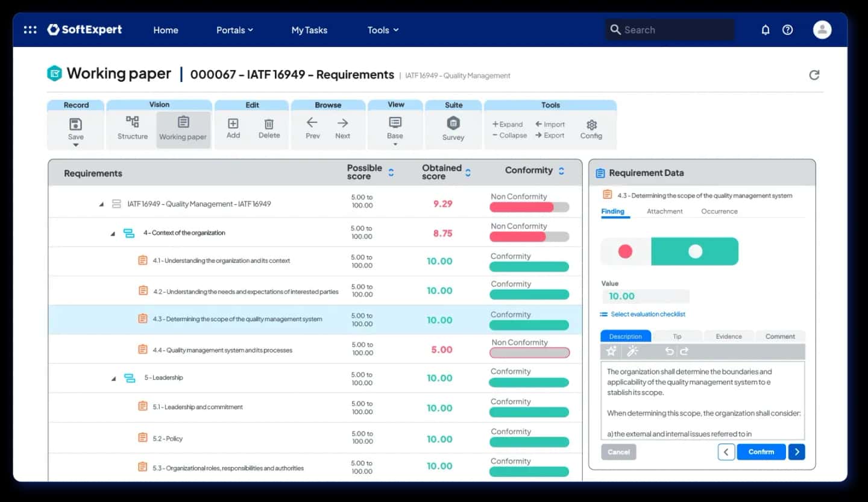Switch to Structure vision view
Screen dimensions: 868x502
coord(133,122)
